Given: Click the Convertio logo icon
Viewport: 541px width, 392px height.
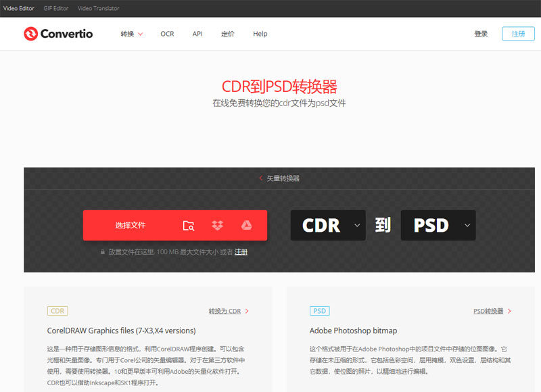Looking at the screenshot, I should pos(31,34).
